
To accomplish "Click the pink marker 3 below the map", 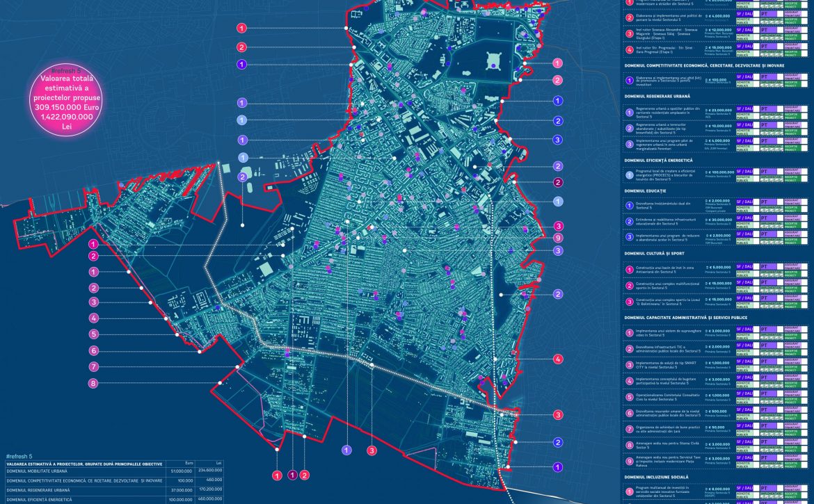I will (x=372, y=450).
